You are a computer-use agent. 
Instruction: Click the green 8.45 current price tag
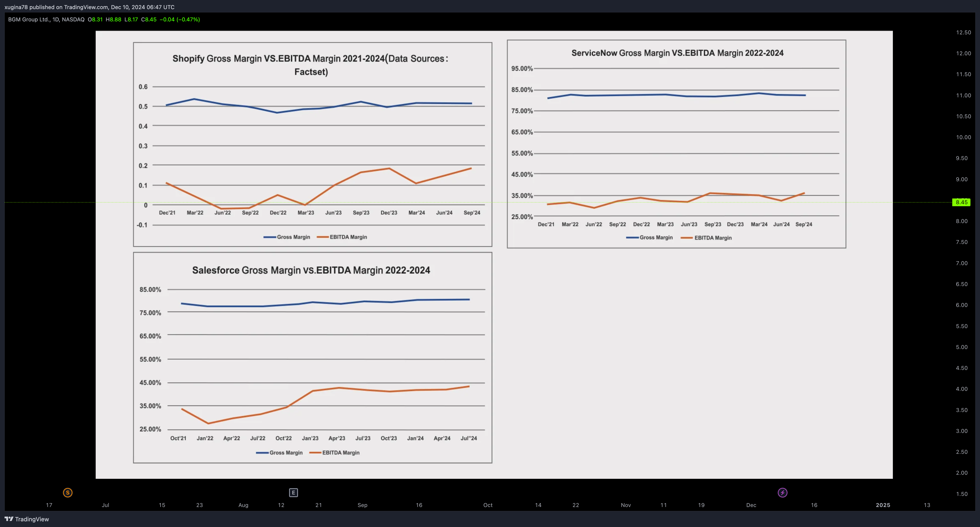(961, 202)
